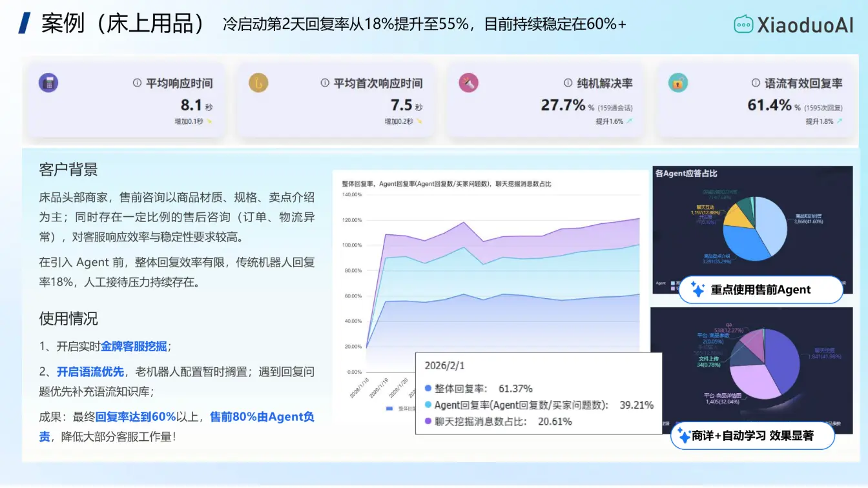Click the line chart title starting 整体回复率
This screenshot has height=488, width=868.
447,184
